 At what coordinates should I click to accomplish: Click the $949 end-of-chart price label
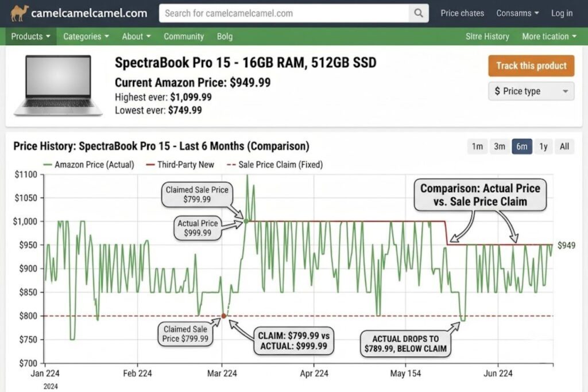click(566, 245)
